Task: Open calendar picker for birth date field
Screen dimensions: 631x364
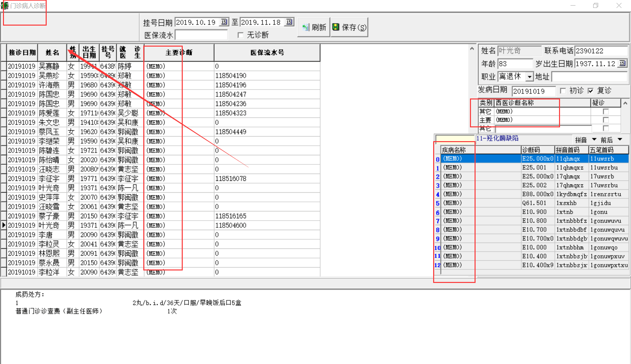Action: [622, 63]
